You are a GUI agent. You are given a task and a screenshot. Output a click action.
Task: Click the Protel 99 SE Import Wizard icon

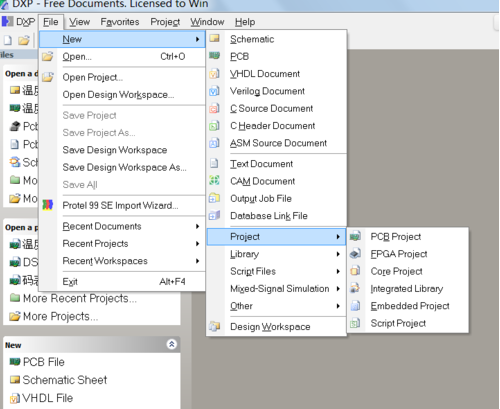[48, 205]
